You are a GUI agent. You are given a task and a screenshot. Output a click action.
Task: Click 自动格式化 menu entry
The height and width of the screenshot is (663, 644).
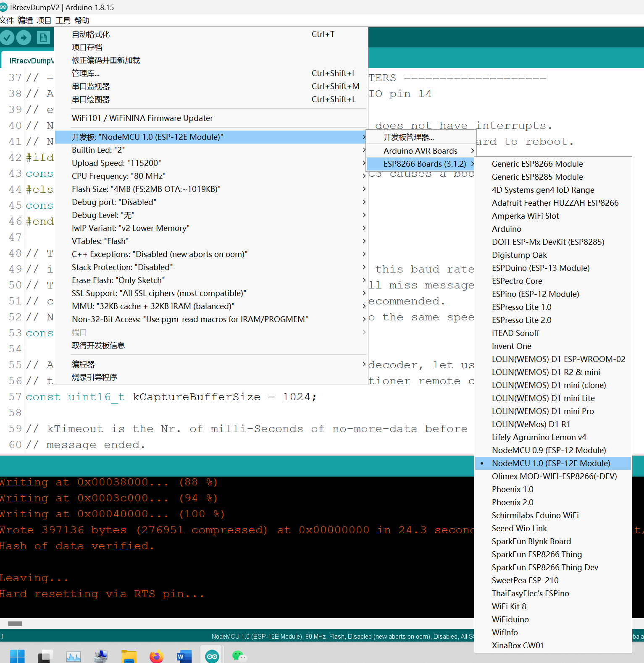pyautogui.click(x=211, y=34)
